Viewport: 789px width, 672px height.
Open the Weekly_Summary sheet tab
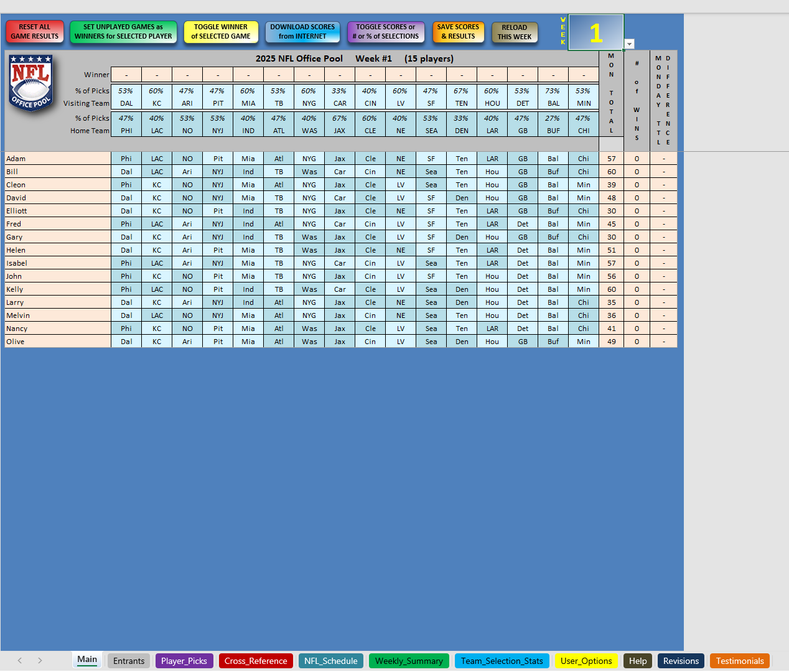point(409,661)
